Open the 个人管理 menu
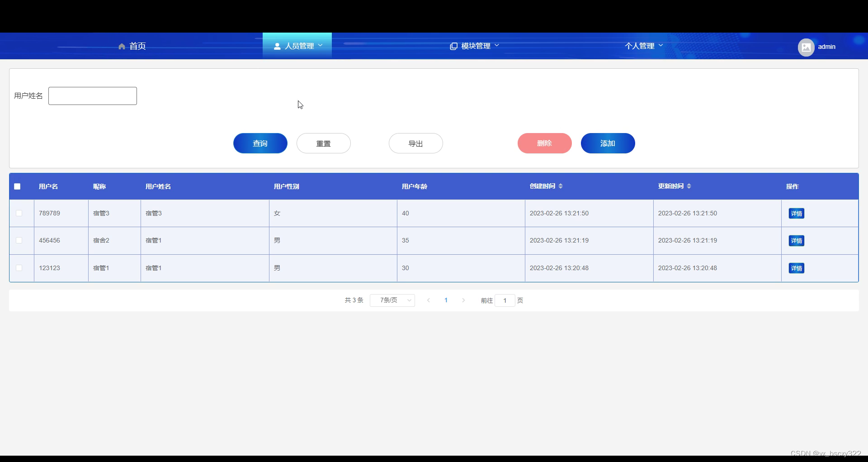 click(644, 46)
